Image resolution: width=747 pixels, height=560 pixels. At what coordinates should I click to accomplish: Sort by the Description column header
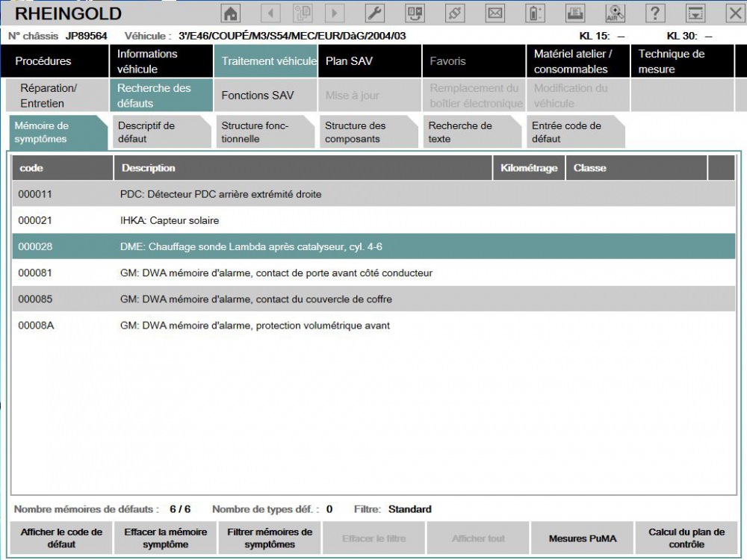(x=303, y=167)
